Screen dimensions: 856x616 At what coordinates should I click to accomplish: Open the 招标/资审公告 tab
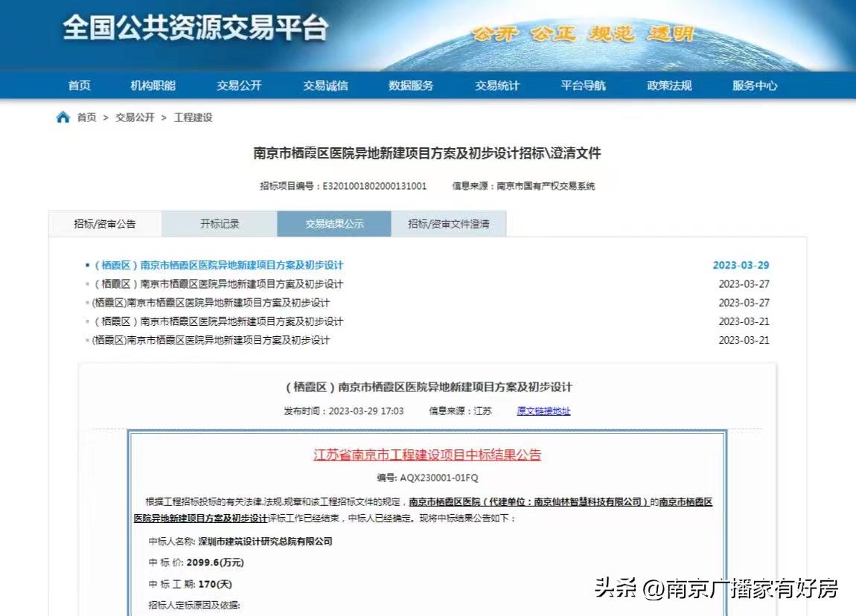pos(105,223)
